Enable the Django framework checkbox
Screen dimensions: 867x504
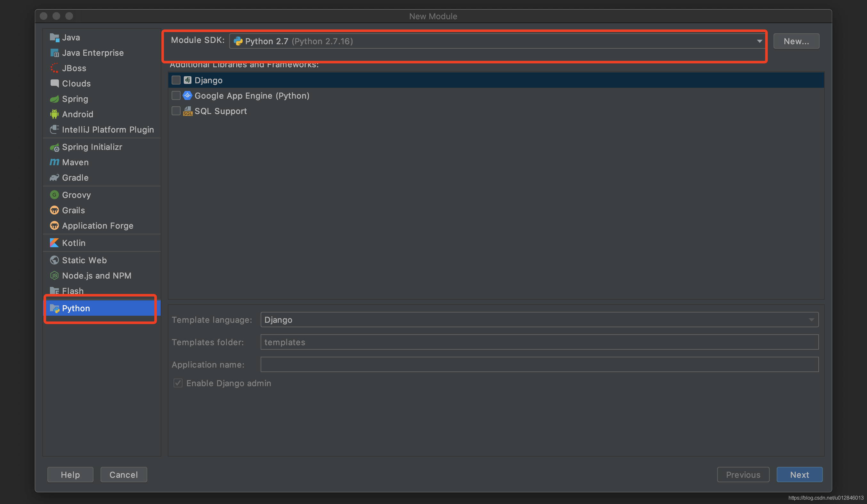coord(176,80)
